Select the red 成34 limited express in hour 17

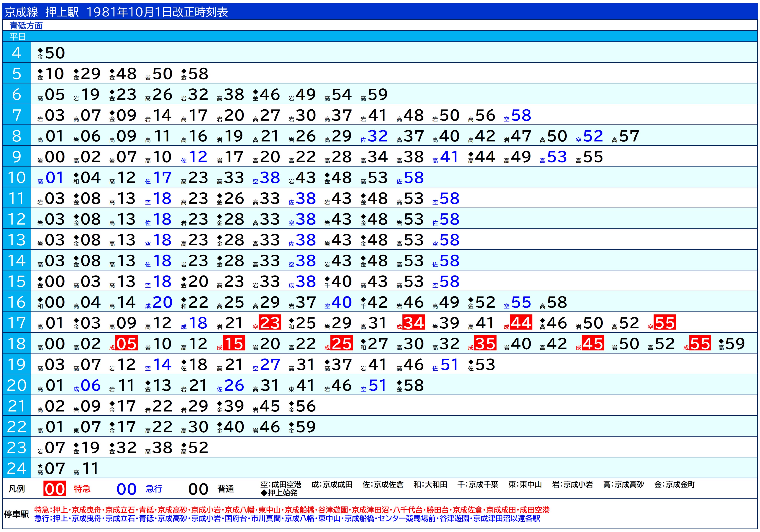tap(410, 323)
